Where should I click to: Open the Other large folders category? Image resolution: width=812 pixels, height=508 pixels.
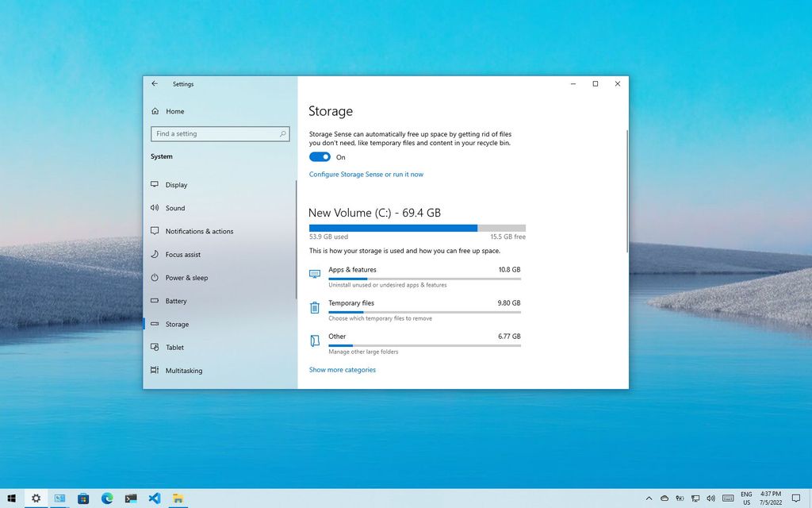337,337
